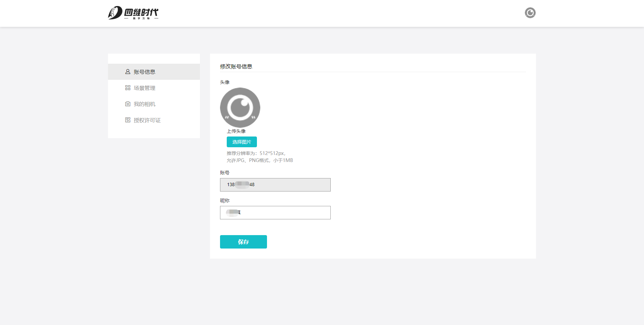Click the 修改账号信息 heading text
The image size is (644, 325).
pyautogui.click(x=236, y=66)
